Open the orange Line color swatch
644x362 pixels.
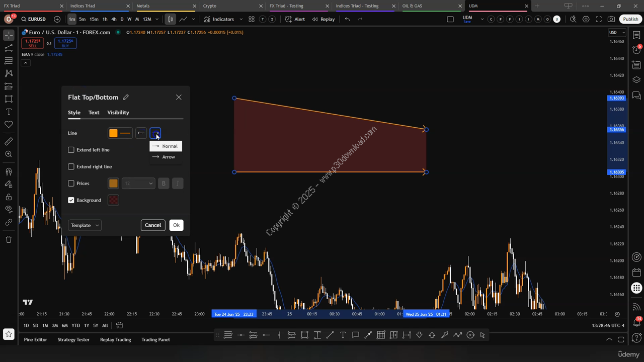coord(113,133)
